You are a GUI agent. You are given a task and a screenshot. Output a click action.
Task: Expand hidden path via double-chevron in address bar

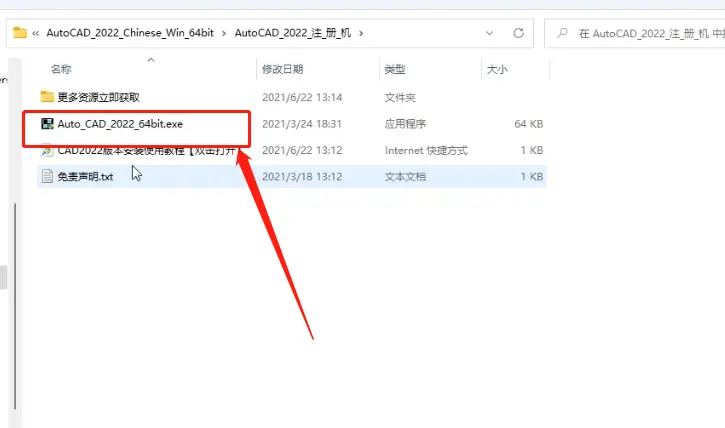pyautogui.click(x=36, y=33)
